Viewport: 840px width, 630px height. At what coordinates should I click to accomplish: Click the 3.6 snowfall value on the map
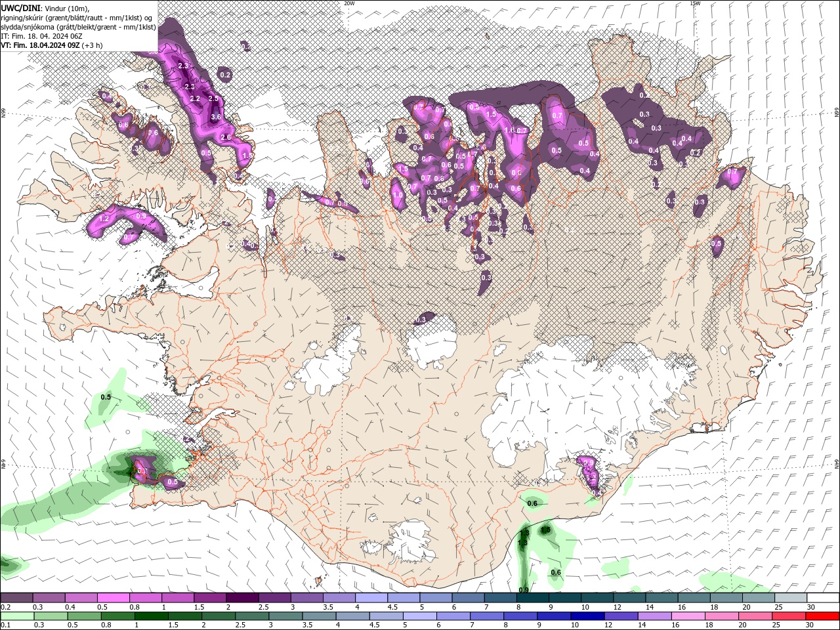[216, 117]
